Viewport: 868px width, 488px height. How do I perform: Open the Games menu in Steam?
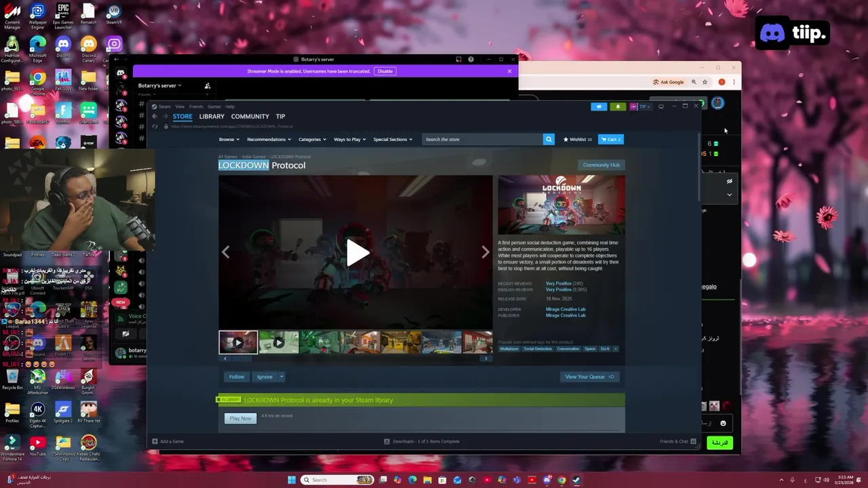214,106
